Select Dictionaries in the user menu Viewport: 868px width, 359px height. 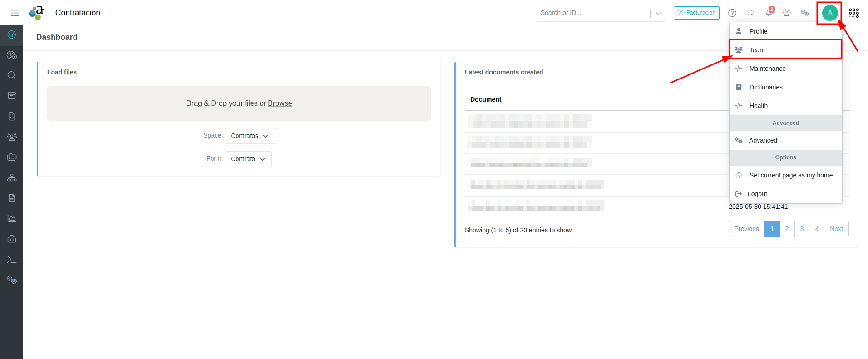[x=765, y=87]
